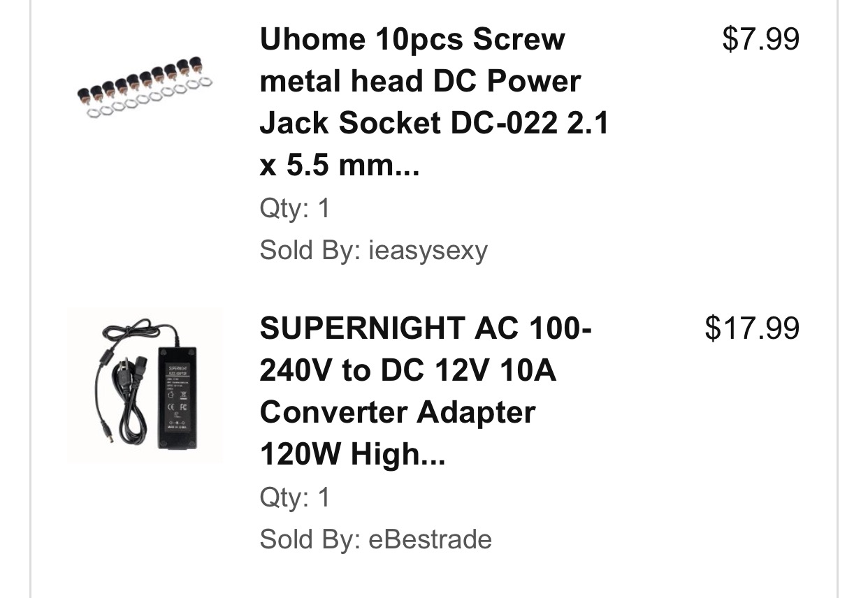The height and width of the screenshot is (598, 868).
Task: Select Qty: 1 under the Uhome jack socket
Action: pyautogui.click(x=294, y=209)
